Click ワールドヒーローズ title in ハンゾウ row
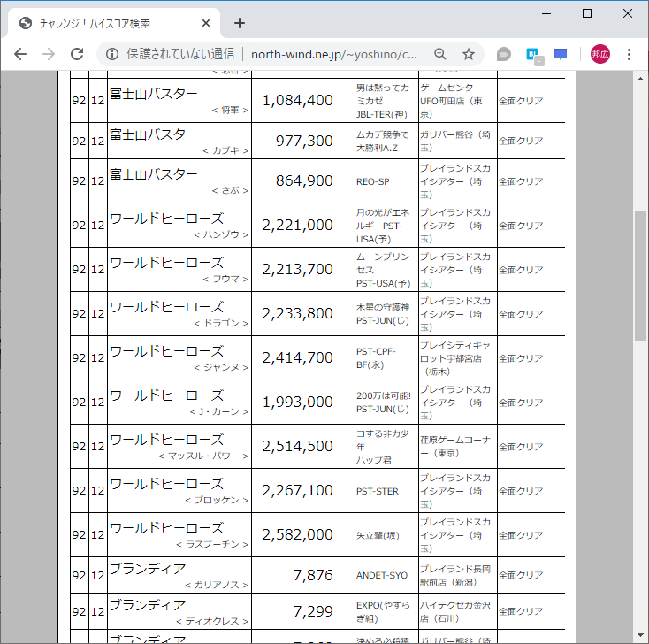Image resolution: width=649 pixels, height=644 pixels. tap(167, 218)
